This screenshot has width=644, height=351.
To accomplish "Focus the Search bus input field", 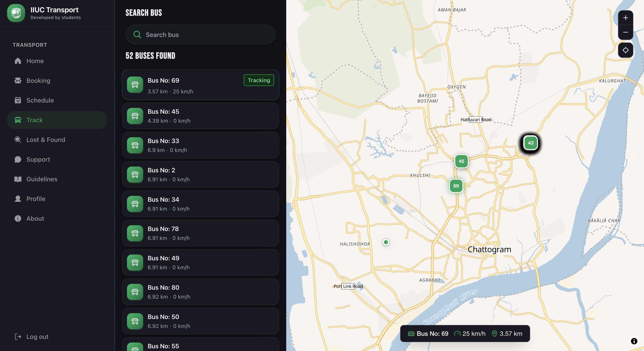I will pos(201,34).
